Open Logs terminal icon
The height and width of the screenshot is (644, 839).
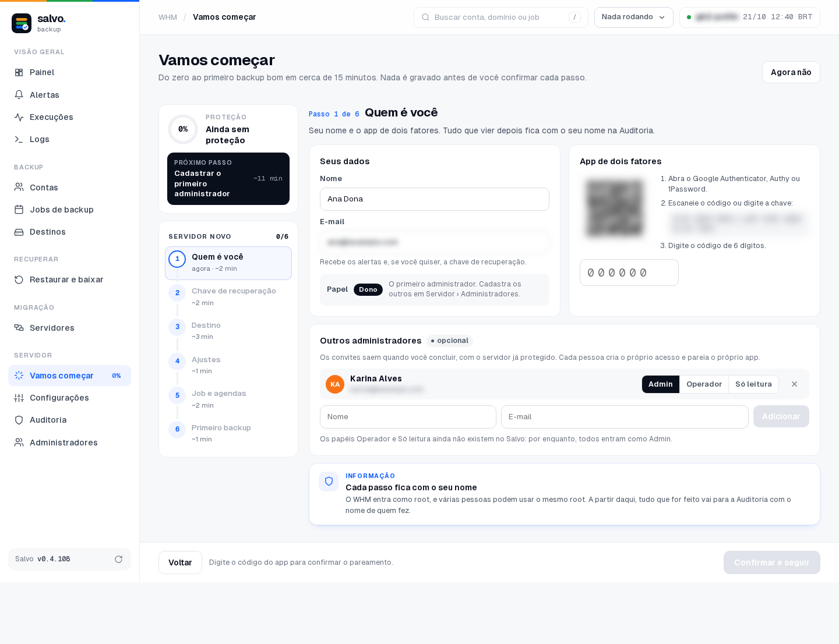pos(19,139)
